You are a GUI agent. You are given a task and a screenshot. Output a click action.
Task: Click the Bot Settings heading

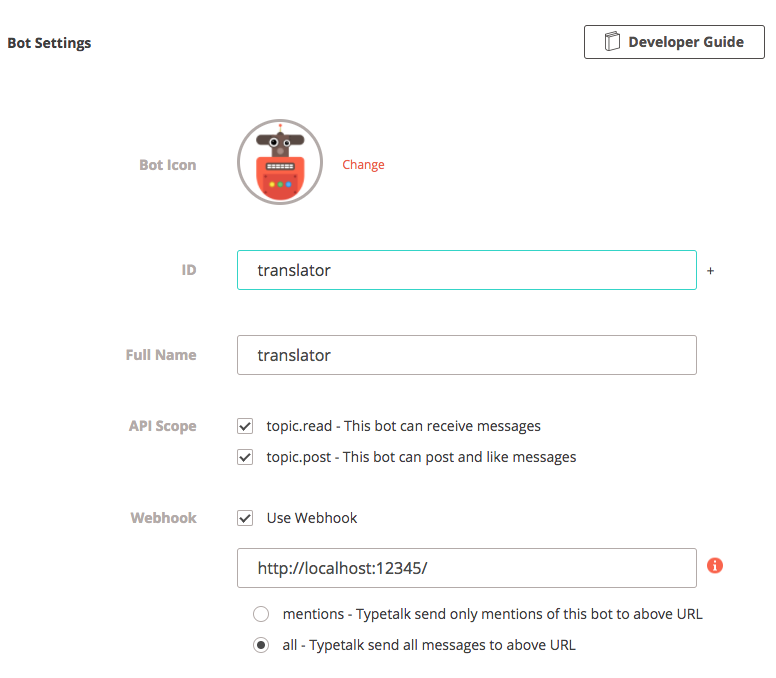pos(49,43)
